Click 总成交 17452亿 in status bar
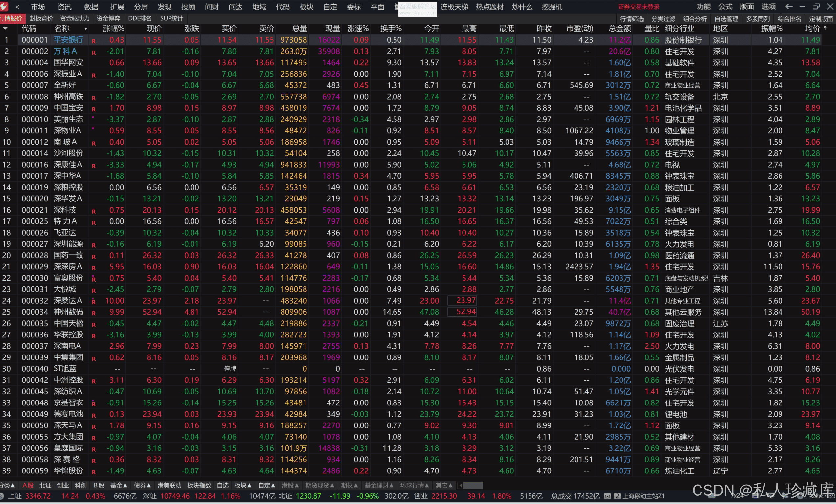Viewport: 836px width, 504px height. click(x=575, y=496)
